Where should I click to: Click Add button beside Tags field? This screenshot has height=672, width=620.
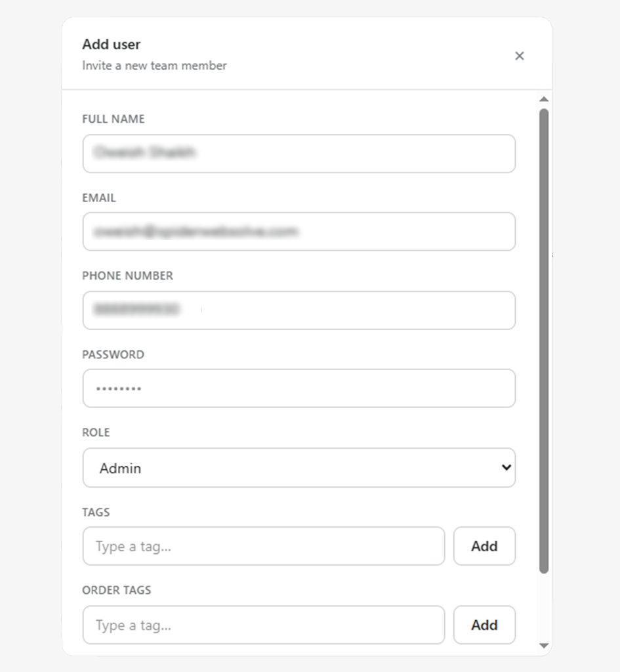[x=485, y=546]
